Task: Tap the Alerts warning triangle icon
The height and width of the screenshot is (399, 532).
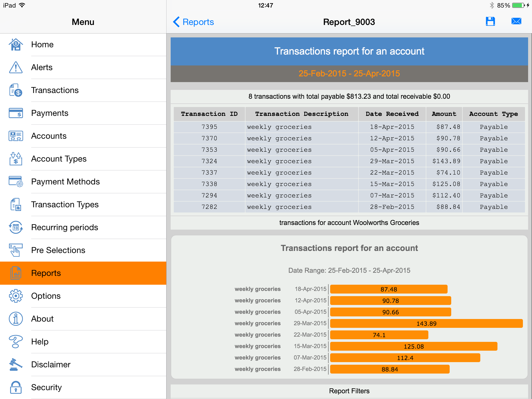Action: point(16,67)
